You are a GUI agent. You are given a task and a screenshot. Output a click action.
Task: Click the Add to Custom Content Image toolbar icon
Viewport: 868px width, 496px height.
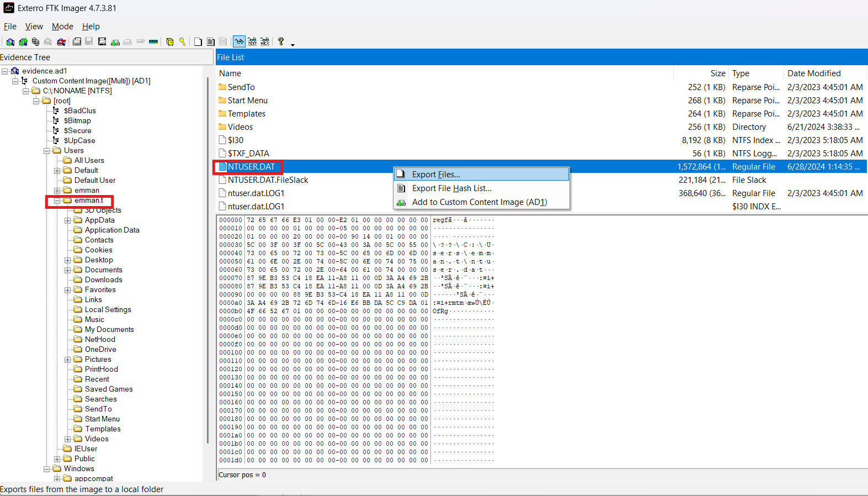pos(115,41)
